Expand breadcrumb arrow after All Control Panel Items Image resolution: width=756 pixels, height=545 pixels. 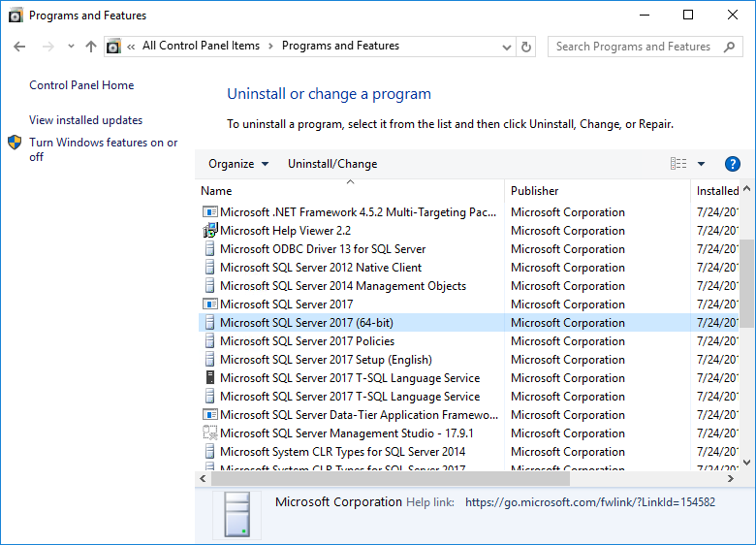[270, 47]
